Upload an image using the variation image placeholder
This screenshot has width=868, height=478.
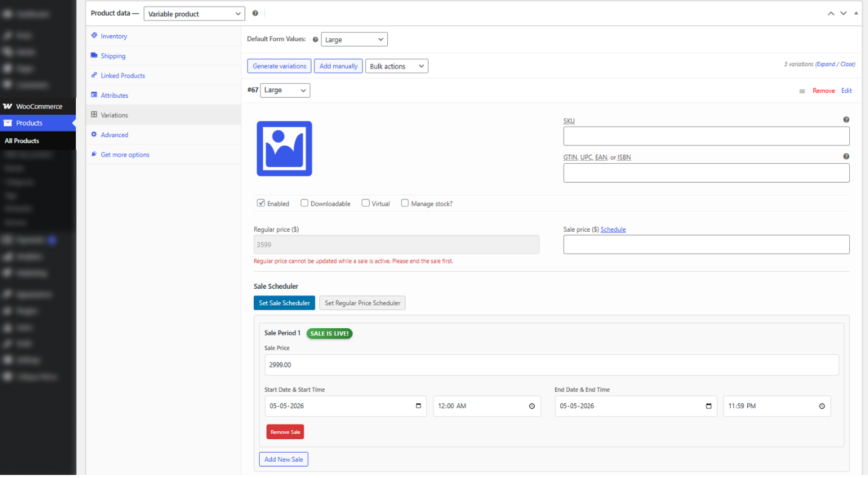pos(284,149)
